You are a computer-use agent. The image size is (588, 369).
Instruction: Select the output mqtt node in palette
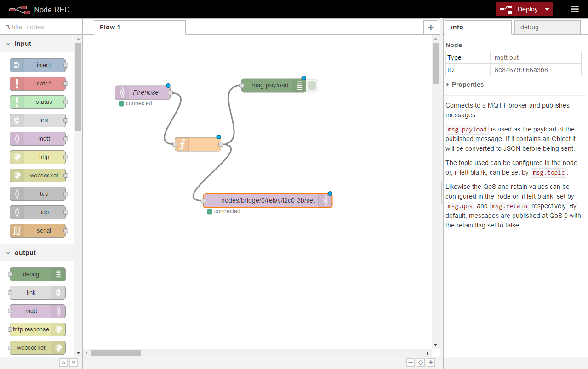(38, 311)
